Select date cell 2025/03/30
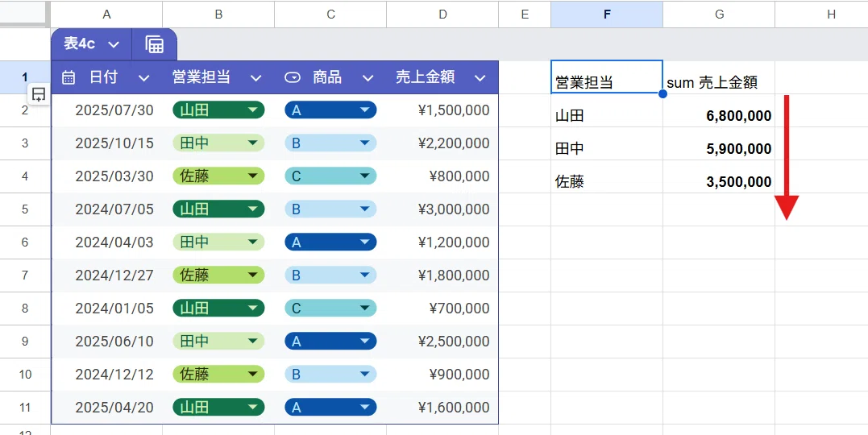 point(107,176)
